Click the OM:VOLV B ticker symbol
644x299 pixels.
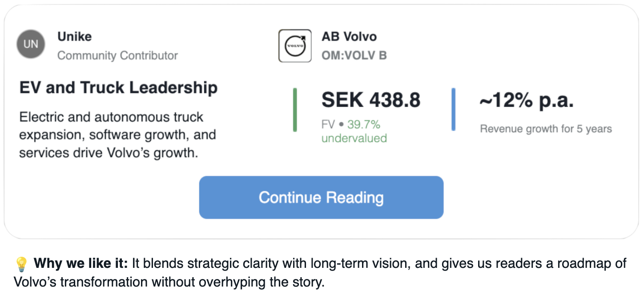pos(354,56)
